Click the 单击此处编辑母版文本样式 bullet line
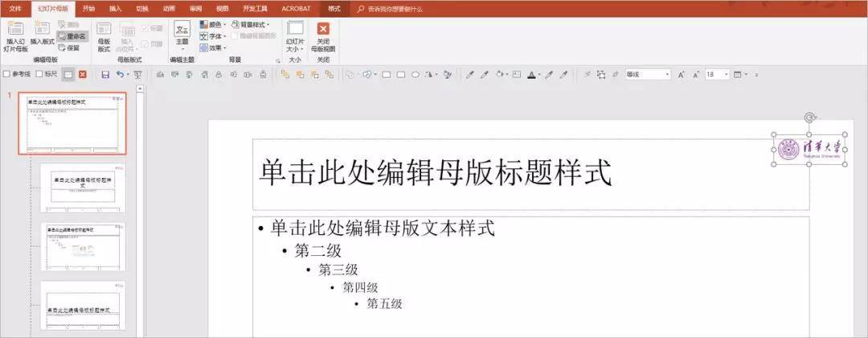The image size is (868, 338). [382, 228]
